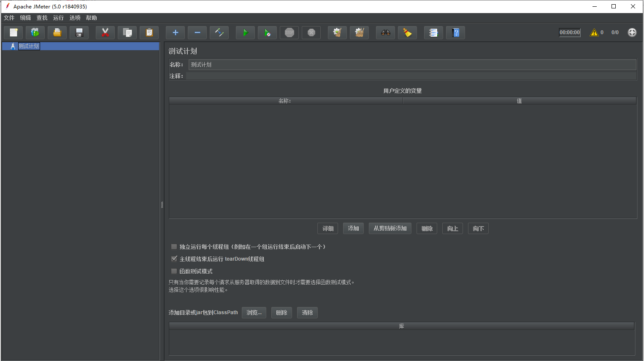Enable 独立运行每个线程组 checkbox
Image resolution: width=644 pixels, height=361 pixels.
point(174,247)
